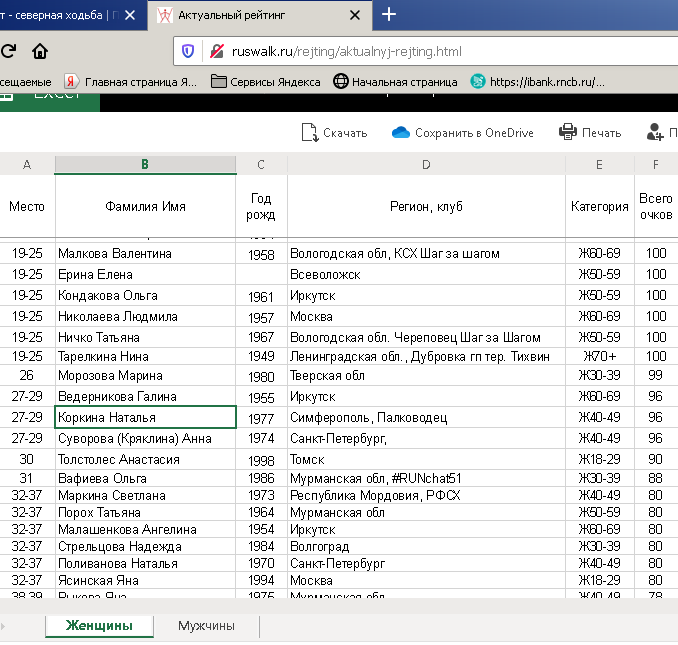This screenshot has width=678, height=645.
Task: Switch to the Женщины sheet tab
Action: (99, 626)
